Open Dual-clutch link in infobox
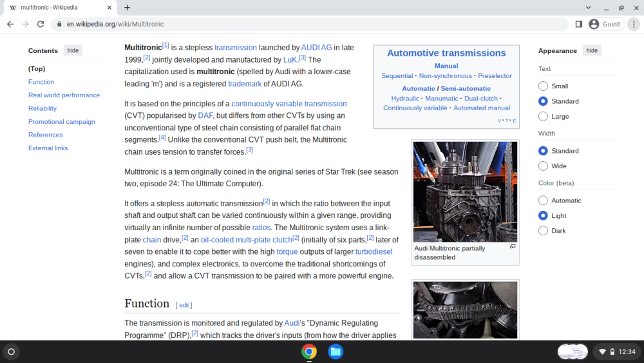The width and height of the screenshot is (644, 363). coord(480,98)
